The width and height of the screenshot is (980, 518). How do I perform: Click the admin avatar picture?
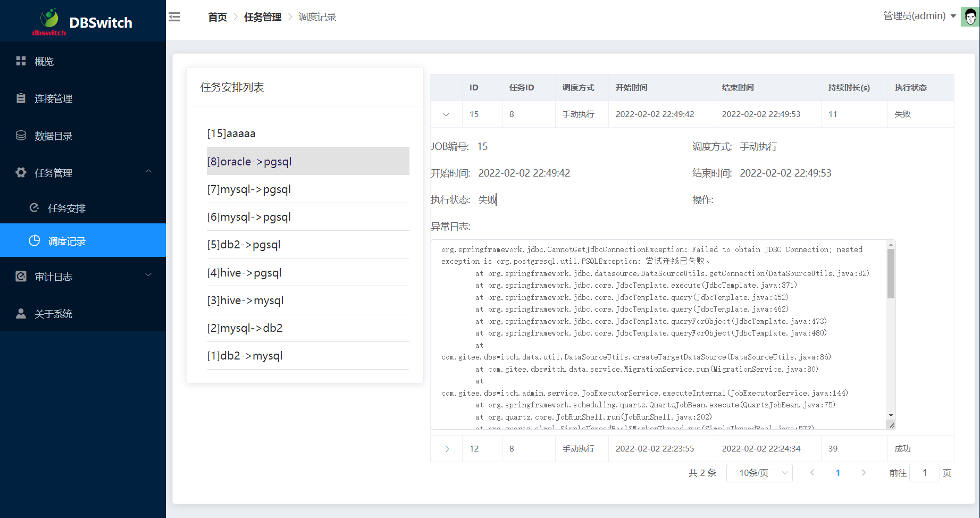coord(970,17)
